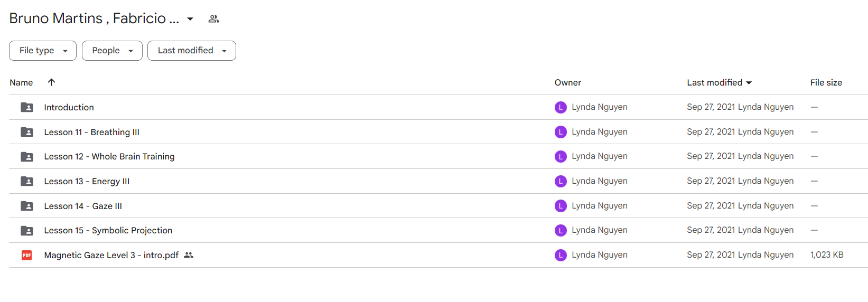The image size is (868, 302).
Task: Open the Last modified column sort dropdown
Action: [719, 82]
